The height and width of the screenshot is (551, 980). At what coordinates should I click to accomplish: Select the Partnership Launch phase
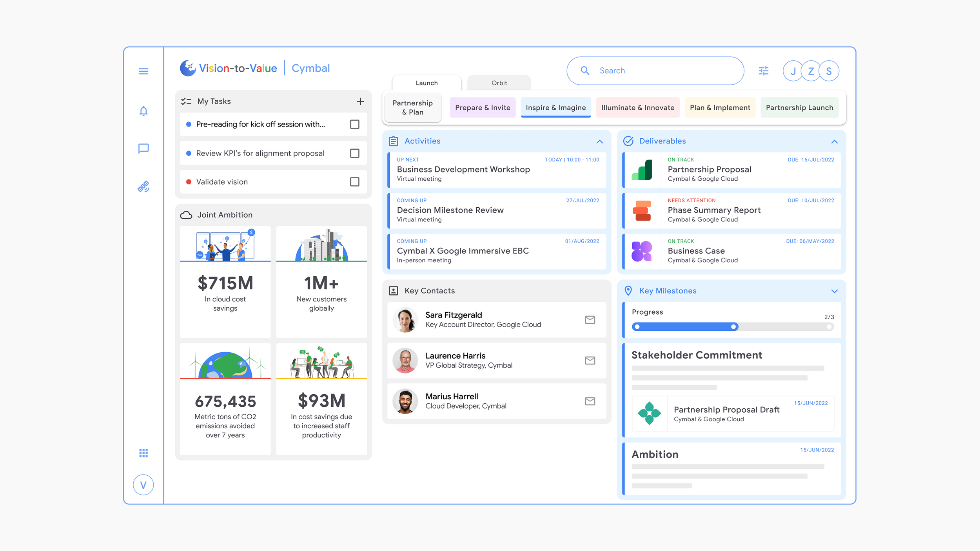click(x=799, y=107)
